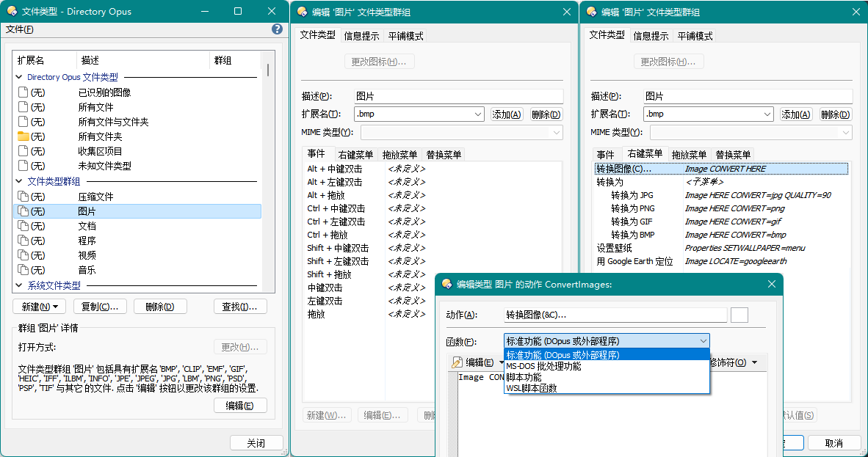Click the blue help question mark icon

(277, 29)
